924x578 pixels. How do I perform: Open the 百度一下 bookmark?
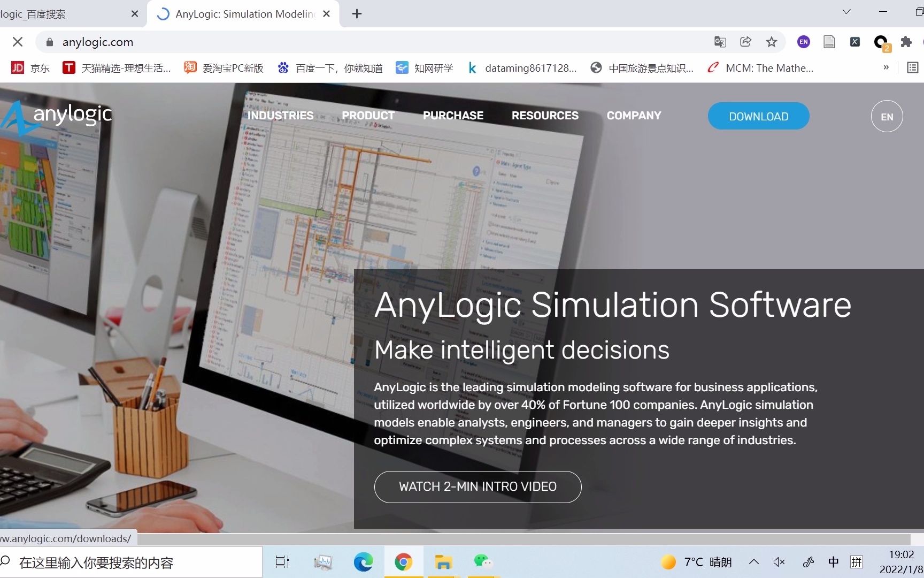coord(330,68)
